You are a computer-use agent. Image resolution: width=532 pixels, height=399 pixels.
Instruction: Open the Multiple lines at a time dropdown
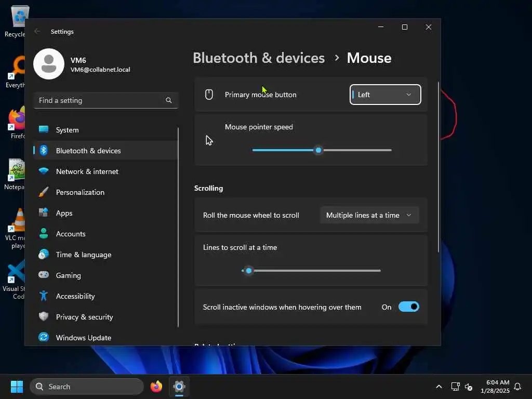(x=369, y=215)
